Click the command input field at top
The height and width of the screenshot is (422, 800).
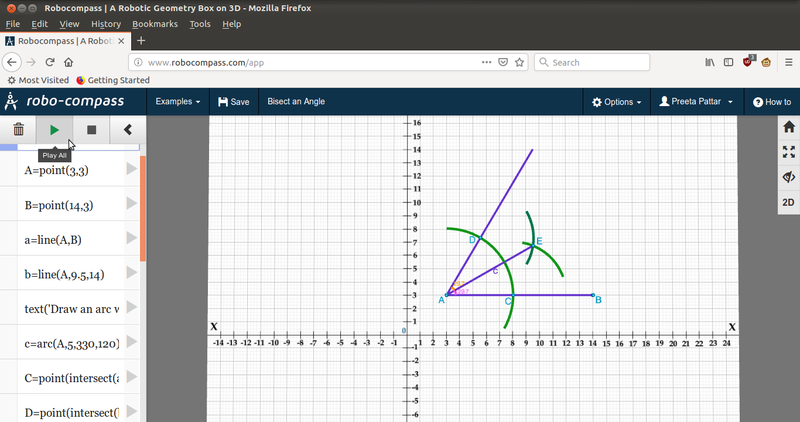coord(78,147)
